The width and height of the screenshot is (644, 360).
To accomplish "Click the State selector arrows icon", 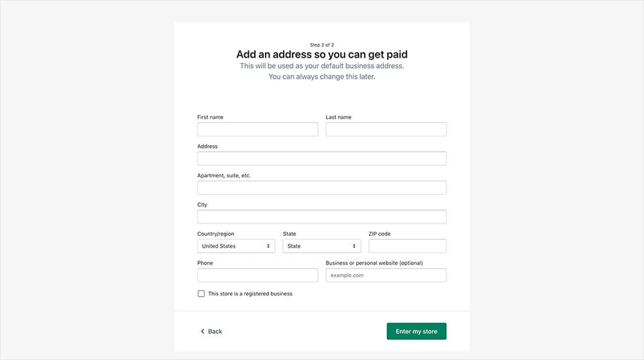I will pyautogui.click(x=354, y=246).
